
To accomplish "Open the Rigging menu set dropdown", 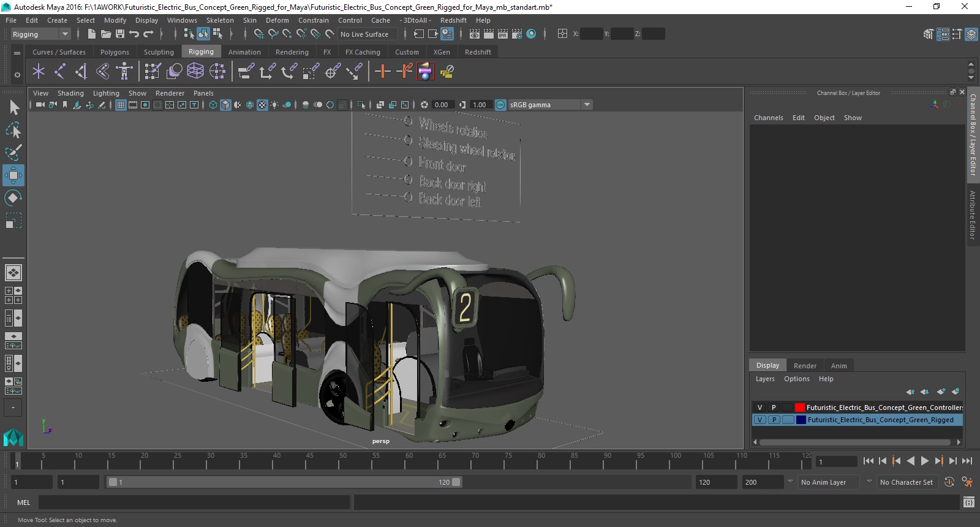I will coord(40,34).
